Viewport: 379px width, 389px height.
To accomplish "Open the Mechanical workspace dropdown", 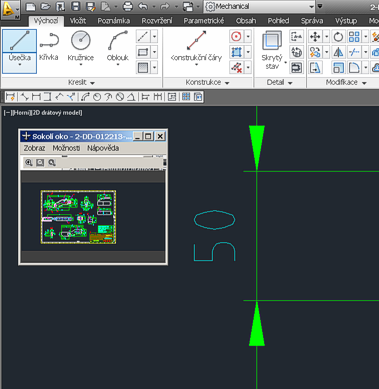I will click(259, 6).
